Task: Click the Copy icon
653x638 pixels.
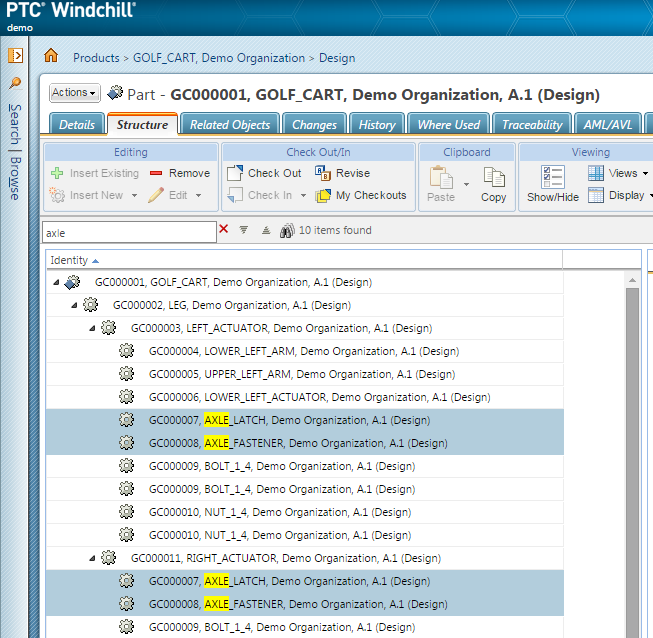Action: 494,177
